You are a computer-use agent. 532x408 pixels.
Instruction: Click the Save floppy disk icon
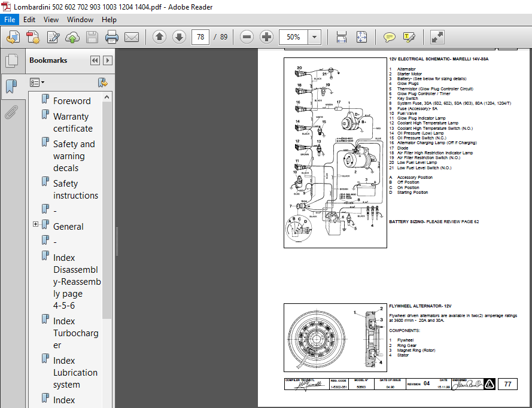pos(92,37)
